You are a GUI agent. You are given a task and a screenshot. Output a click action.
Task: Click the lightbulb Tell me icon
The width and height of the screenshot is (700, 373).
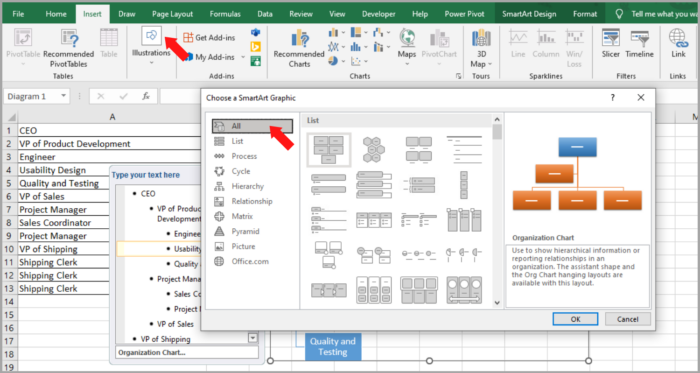tap(619, 14)
